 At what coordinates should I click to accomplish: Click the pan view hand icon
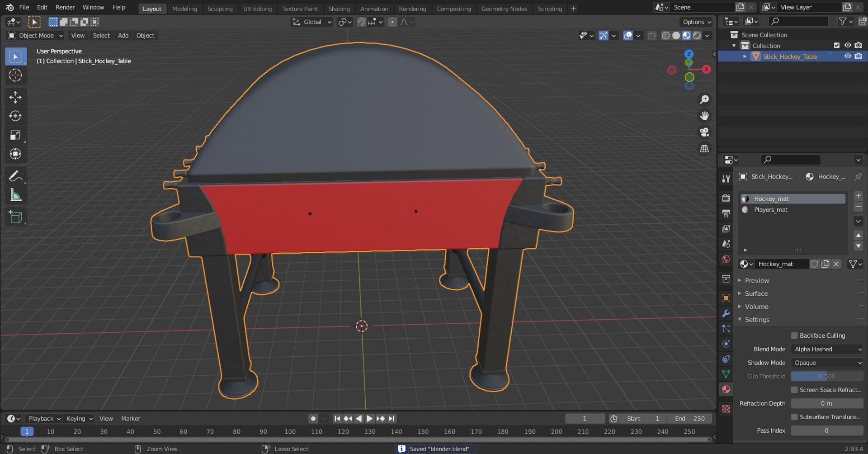pos(704,116)
